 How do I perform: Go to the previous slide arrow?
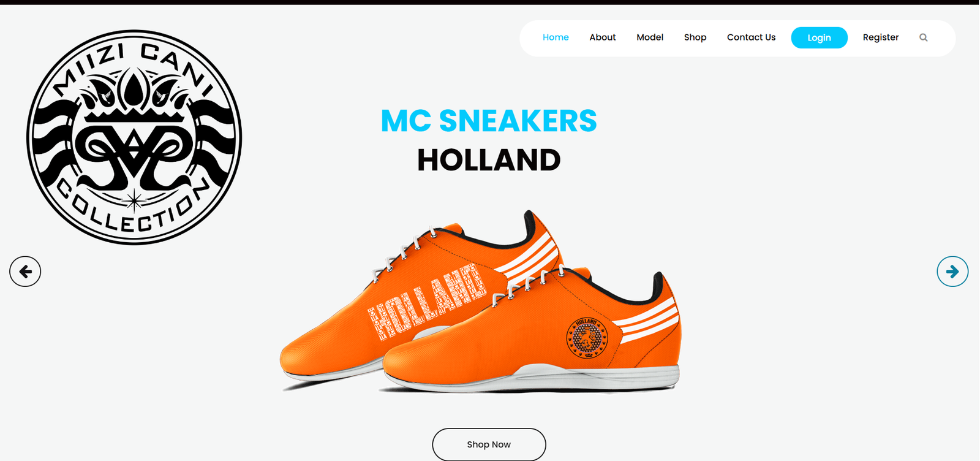click(x=25, y=271)
